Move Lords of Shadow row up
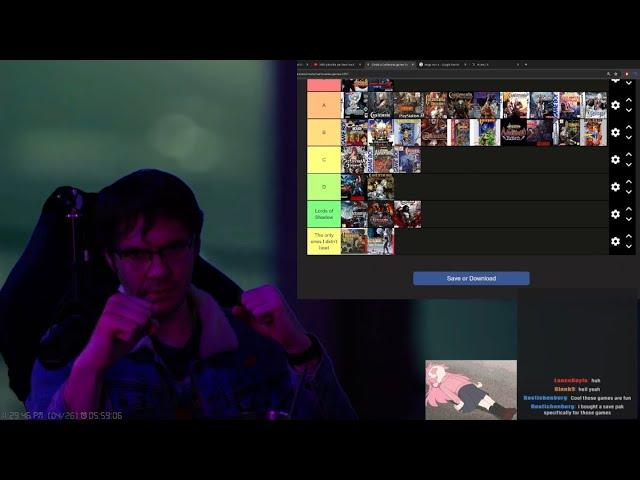Screen dimensions: 640x480 point(629,209)
